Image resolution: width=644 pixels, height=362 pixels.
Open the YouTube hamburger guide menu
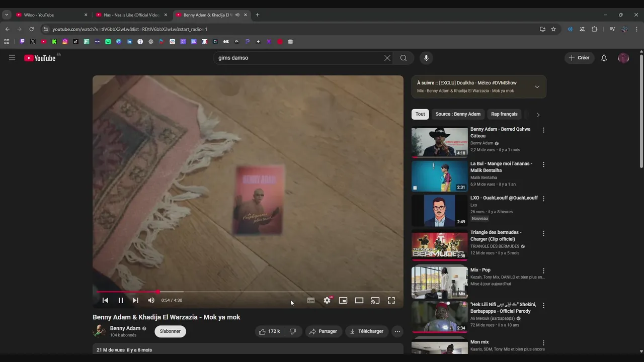point(12,58)
